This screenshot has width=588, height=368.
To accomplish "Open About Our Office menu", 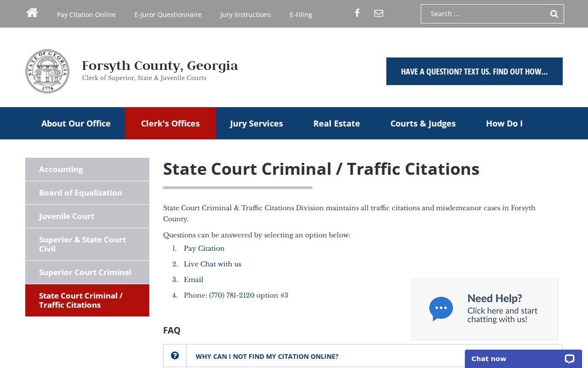I will (x=76, y=123).
